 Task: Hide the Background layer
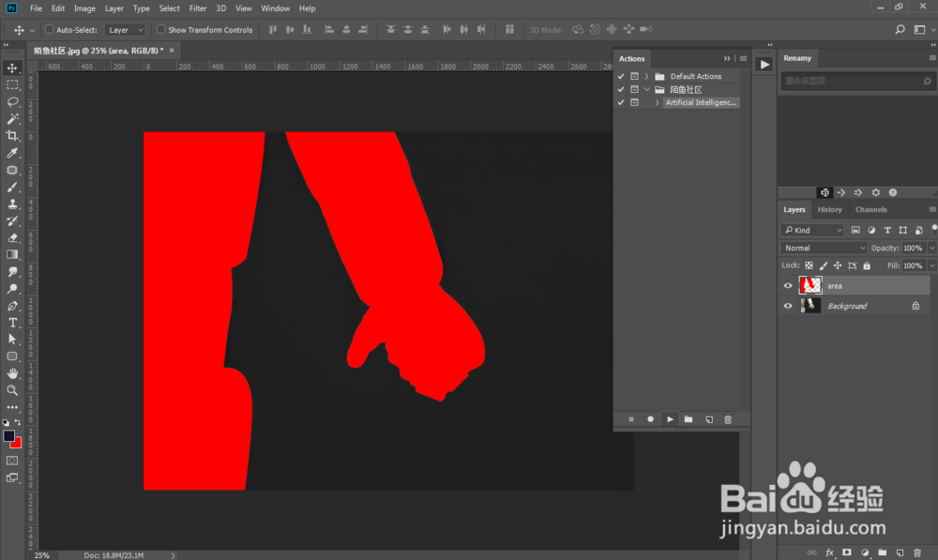click(x=788, y=306)
